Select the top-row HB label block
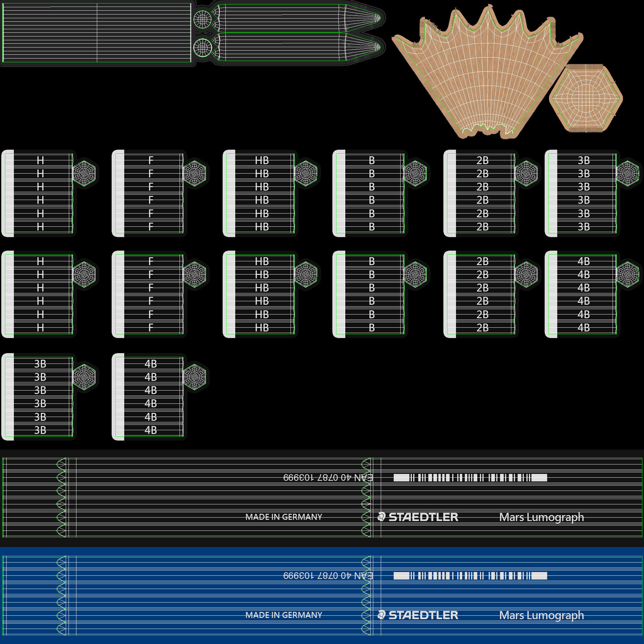Viewport: 644px width, 644px height. coord(262,193)
